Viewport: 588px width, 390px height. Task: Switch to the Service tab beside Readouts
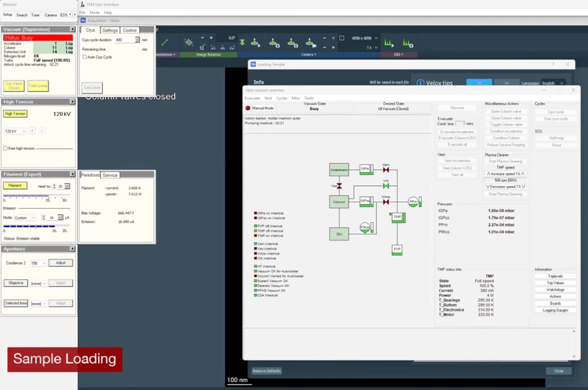pos(110,175)
